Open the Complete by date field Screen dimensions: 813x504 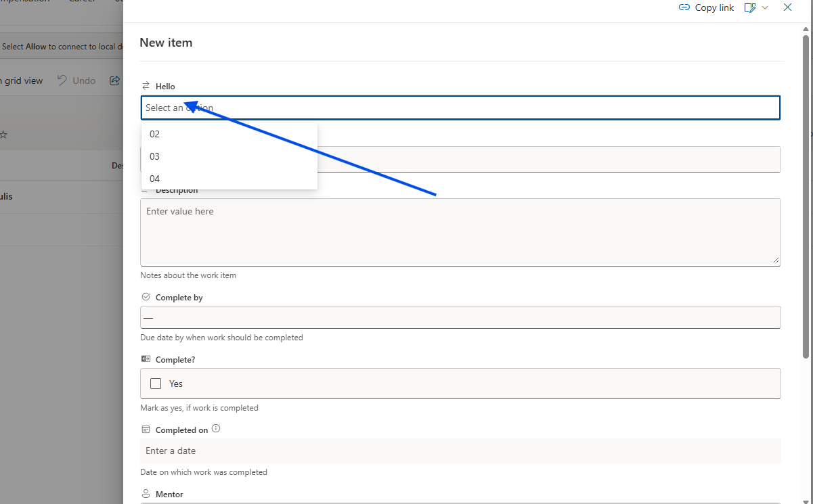click(460, 317)
